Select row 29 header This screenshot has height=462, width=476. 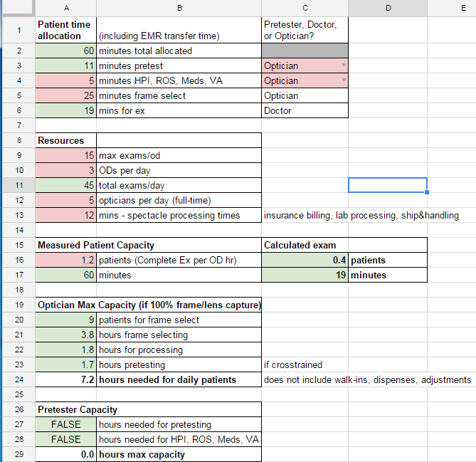(x=18, y=454)
